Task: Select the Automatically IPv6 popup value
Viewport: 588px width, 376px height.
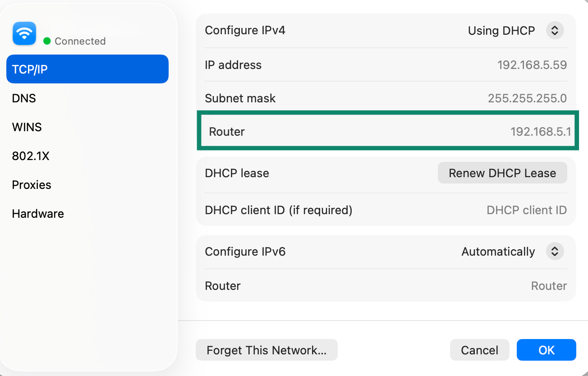Action: pos(498,252)
